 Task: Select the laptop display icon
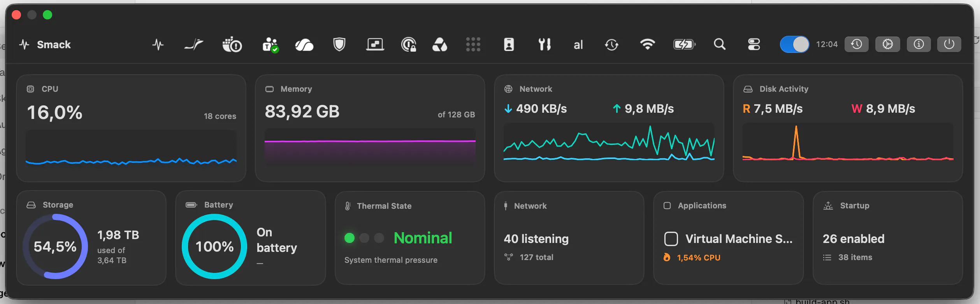click(375, 44)
